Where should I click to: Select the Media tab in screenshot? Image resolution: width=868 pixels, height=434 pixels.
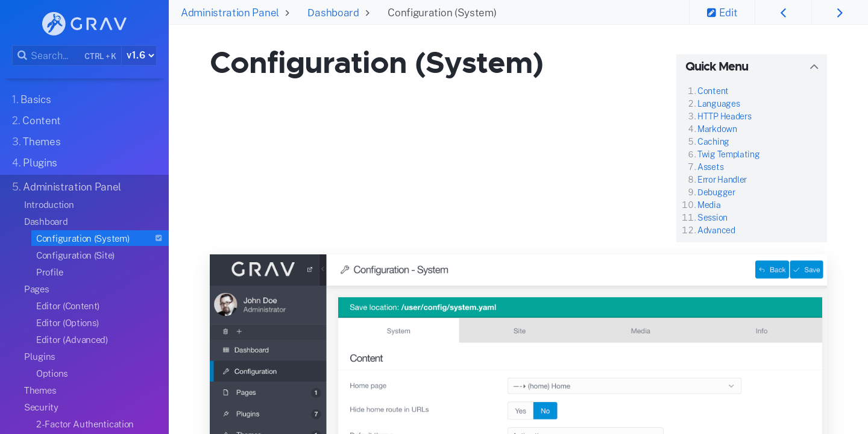(x=640, y=330)
